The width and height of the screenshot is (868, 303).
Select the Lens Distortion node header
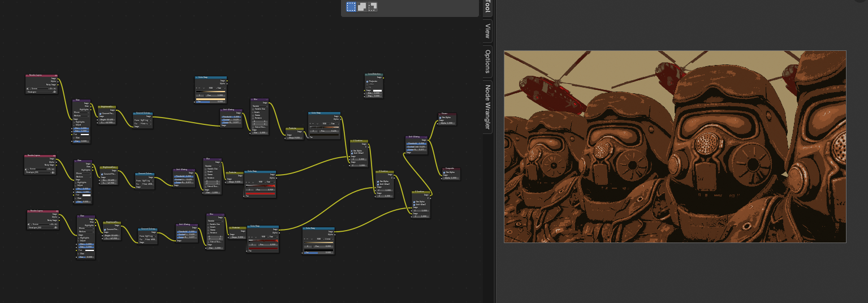click(x=374, y=75)
